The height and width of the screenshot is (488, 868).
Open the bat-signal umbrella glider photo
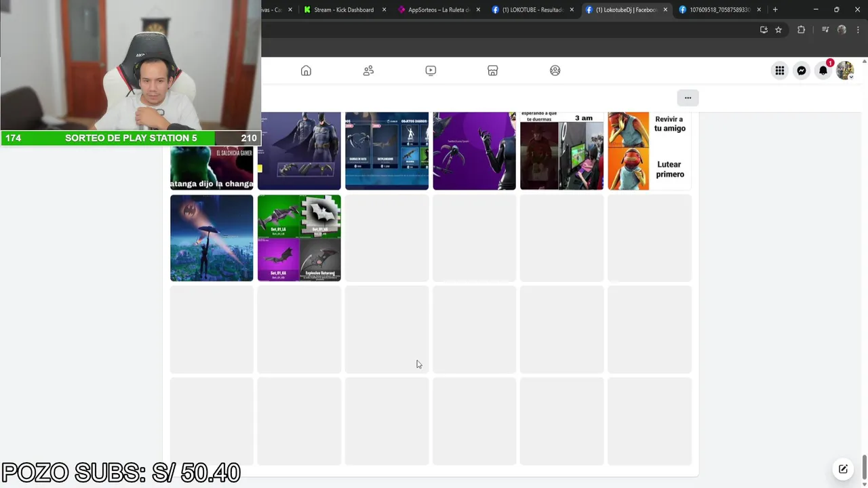click(x=212, y=238)
